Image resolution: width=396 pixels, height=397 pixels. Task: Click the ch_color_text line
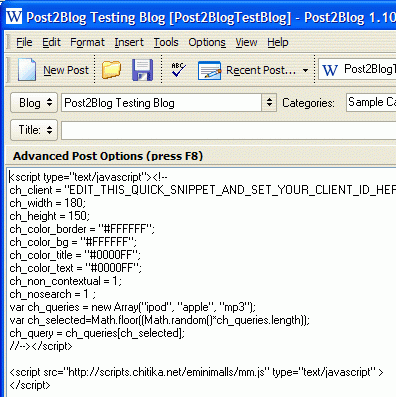pyautogui.click(x=76, y=268)
